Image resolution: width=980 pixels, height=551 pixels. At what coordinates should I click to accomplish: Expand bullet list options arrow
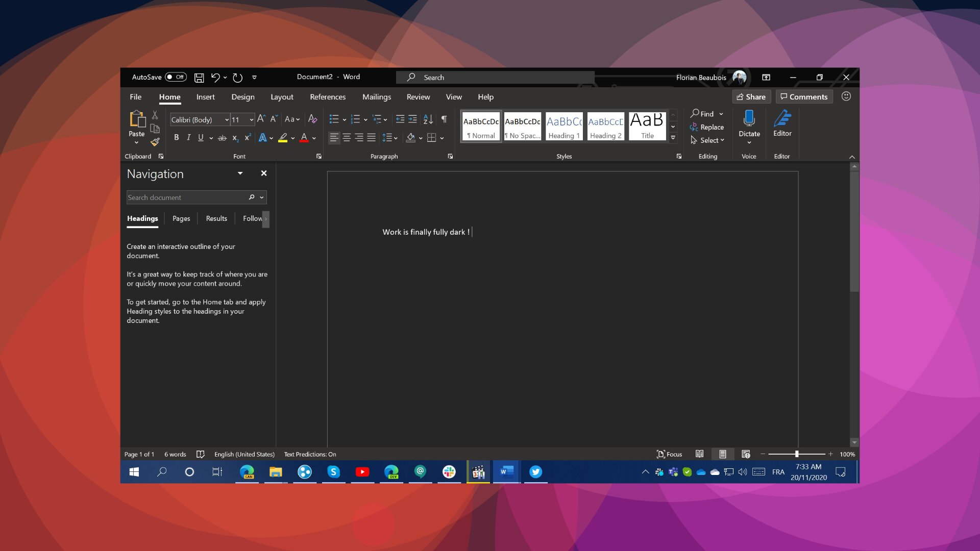click(x=345, y=119)
